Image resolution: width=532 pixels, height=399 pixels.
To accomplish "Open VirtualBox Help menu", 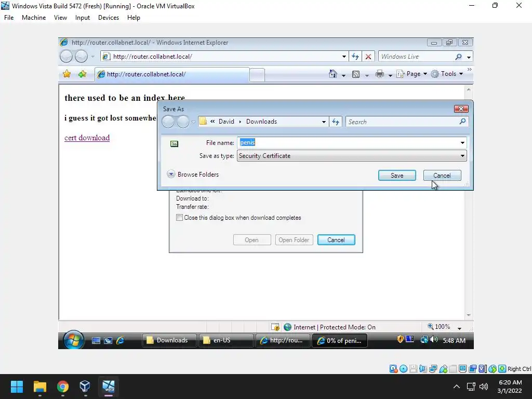I will coord(134,18).
